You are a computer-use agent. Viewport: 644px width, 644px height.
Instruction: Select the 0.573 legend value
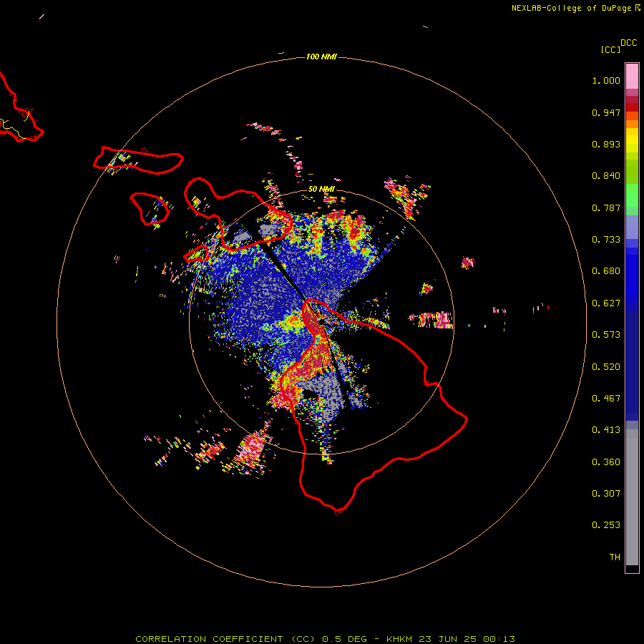point(606,335)
